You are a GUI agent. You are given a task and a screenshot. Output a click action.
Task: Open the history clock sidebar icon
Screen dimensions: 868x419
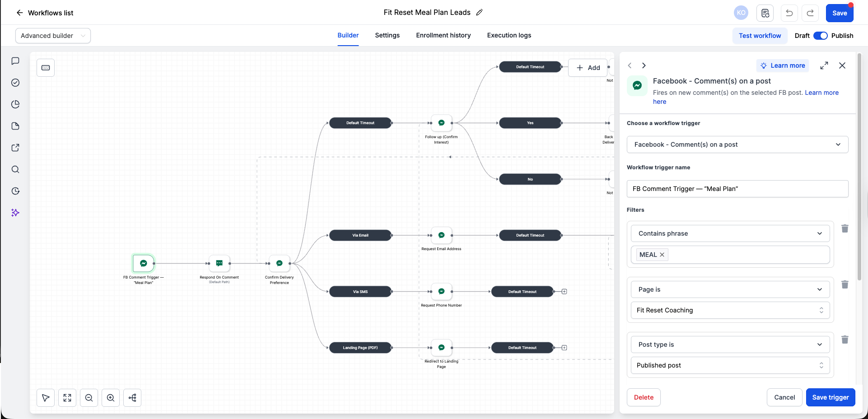tap(15, 191)
